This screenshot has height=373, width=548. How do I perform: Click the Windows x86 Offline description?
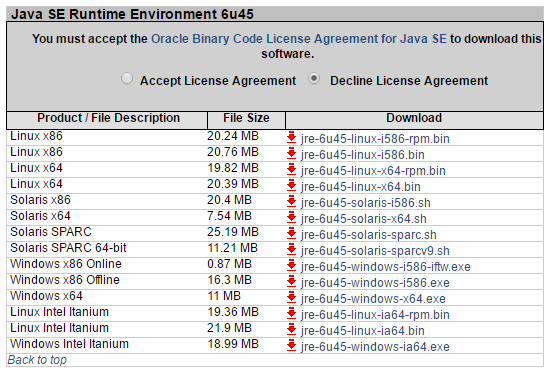(x=65, y=280)
